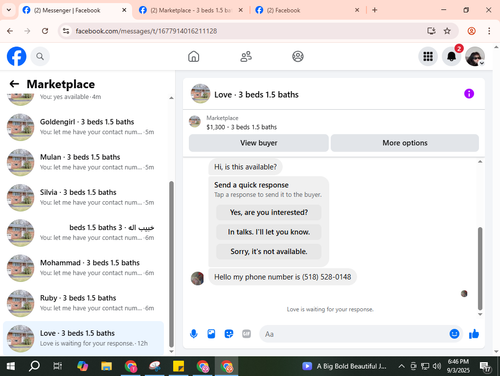Open conversation information purple icon
The height and width of the screenshot is (376, 500).
469,94
